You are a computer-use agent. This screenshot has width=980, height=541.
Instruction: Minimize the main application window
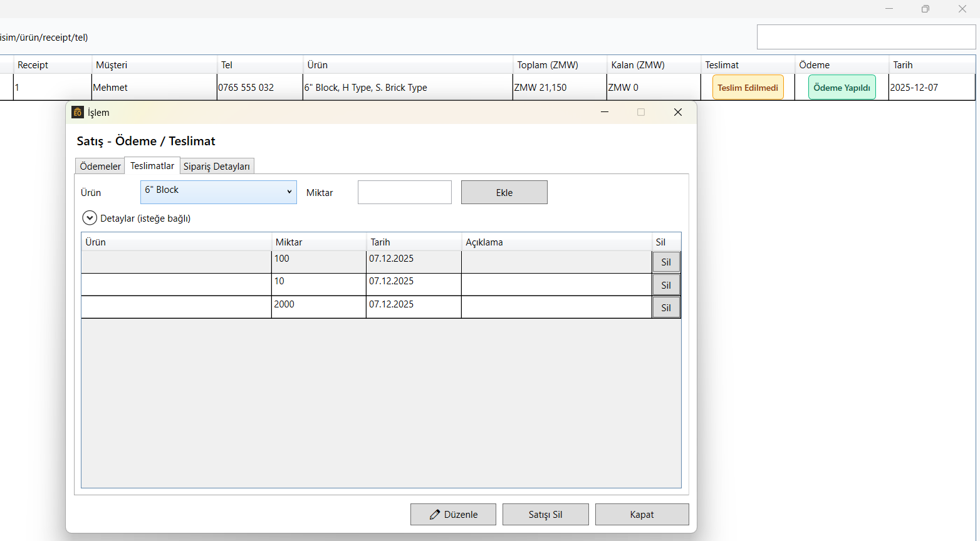click(890, 9)
